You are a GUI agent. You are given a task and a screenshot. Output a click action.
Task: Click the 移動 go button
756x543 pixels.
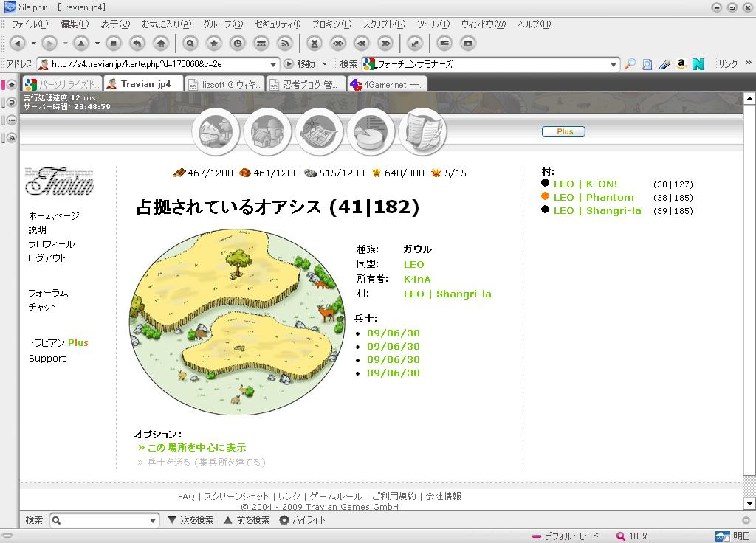click(x=300, y=64)
